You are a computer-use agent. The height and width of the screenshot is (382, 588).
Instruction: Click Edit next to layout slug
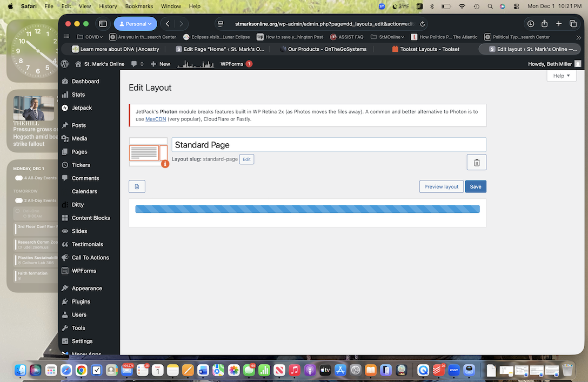coord(246,159)
